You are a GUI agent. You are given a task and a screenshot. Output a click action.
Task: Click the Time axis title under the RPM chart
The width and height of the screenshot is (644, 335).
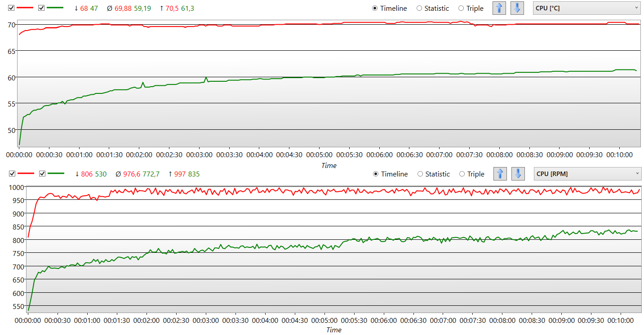pos(334,330)
